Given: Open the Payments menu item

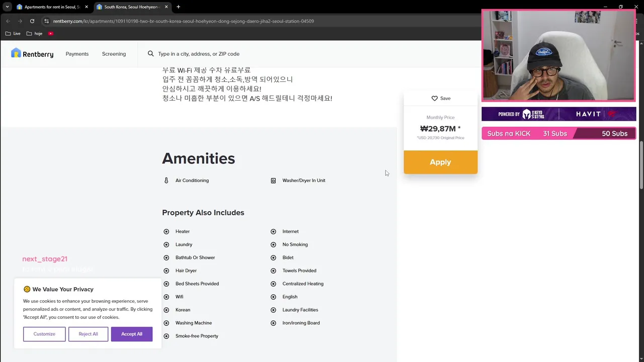Looking at the screenshot, I should pos(77,54).
